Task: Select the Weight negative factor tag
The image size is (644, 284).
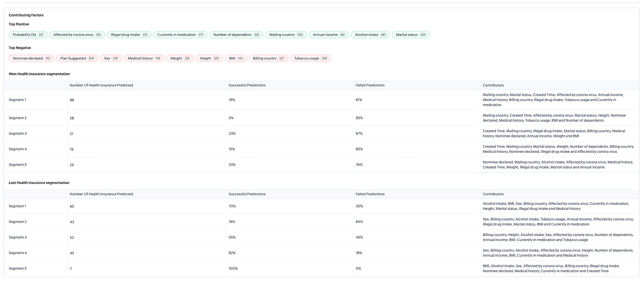Action: pos(180,58)
